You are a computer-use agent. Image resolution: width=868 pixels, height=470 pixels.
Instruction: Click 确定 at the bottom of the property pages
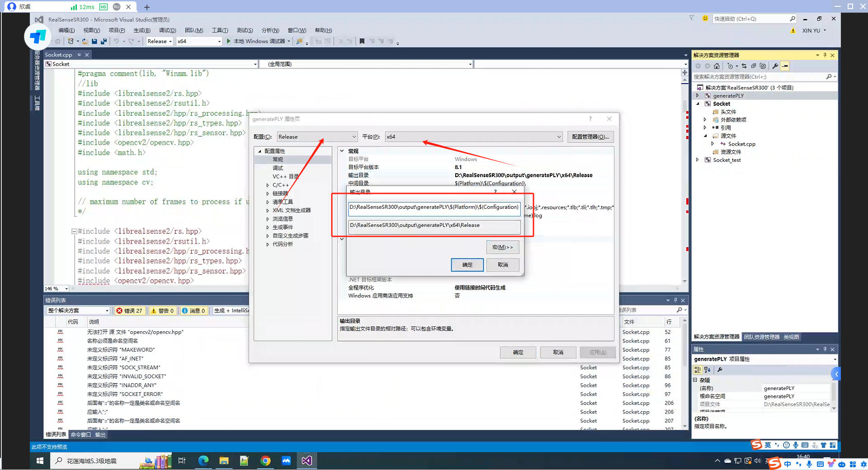[x=518, y=352]
